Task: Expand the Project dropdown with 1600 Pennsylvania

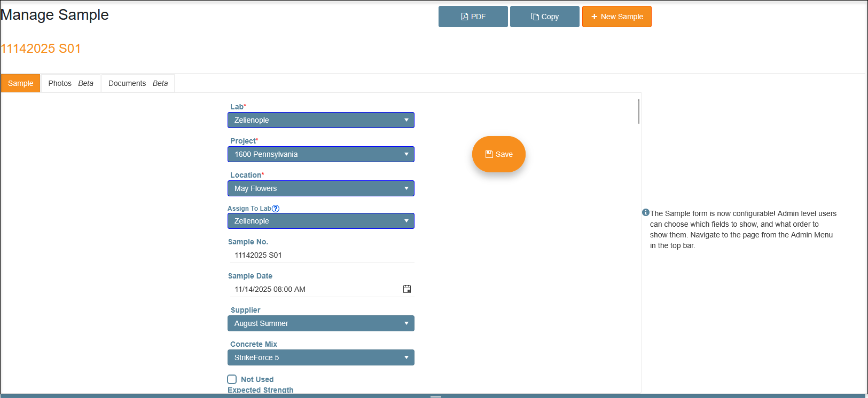Action: tap(320, 154)
